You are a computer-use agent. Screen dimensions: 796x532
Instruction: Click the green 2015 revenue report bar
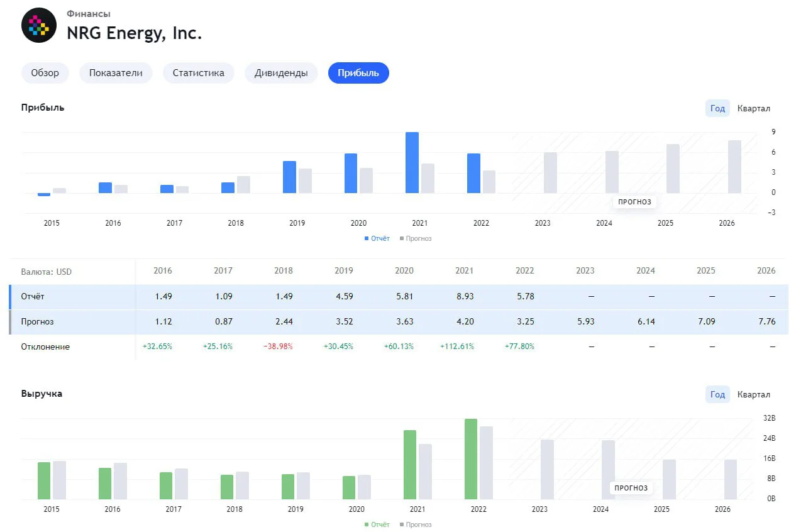point(44,481)
